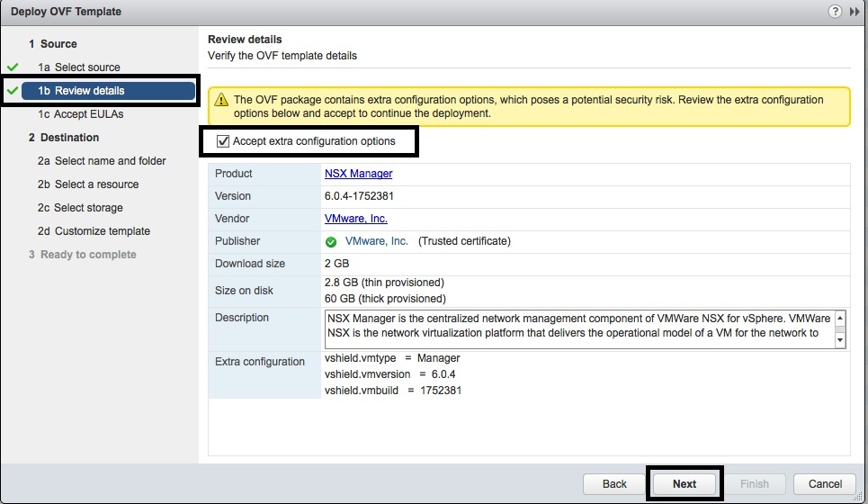Screen dimensions: 868x504
Task: Open the NSX Manager product link
Action: pos(358,174)
